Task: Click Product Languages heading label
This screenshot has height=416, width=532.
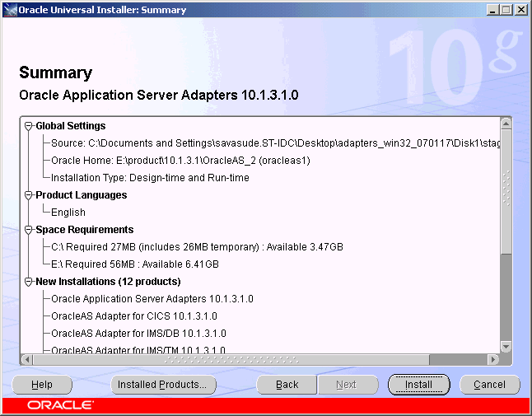Action: 81,195
